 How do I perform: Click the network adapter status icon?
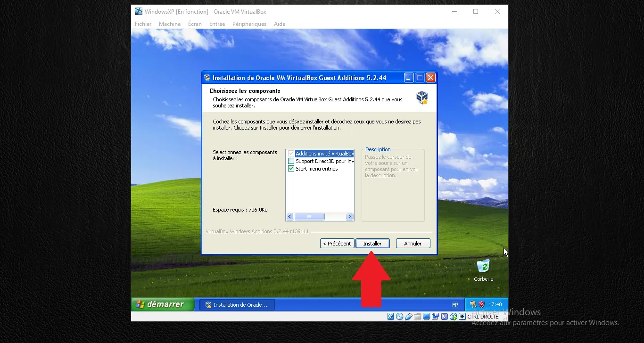pyautogui.click(x=435, y=317)
